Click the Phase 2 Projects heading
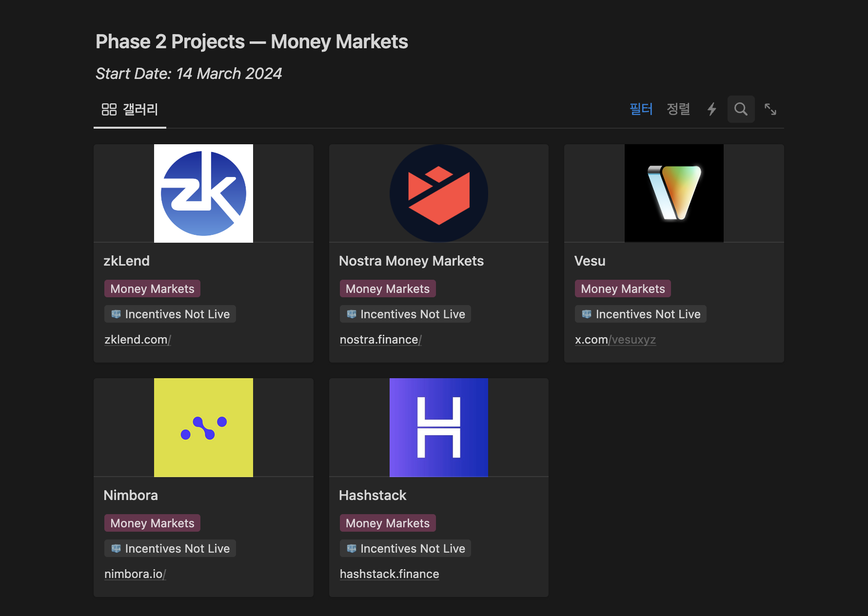Viewport: 868px width, 616px height. (x=252, y=41)
